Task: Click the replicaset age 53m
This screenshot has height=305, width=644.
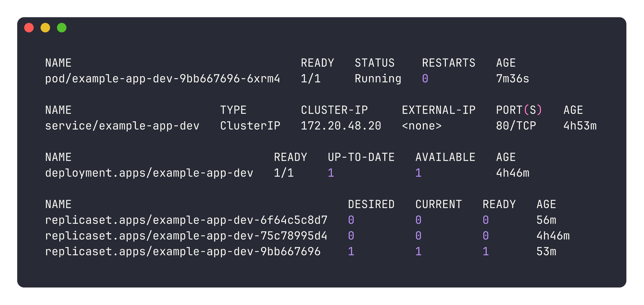Action: coord(546,252)
